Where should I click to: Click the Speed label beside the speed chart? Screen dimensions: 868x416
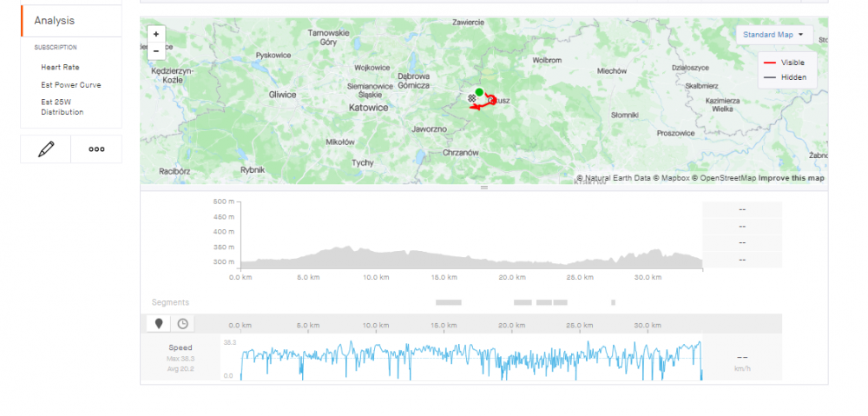180,347
